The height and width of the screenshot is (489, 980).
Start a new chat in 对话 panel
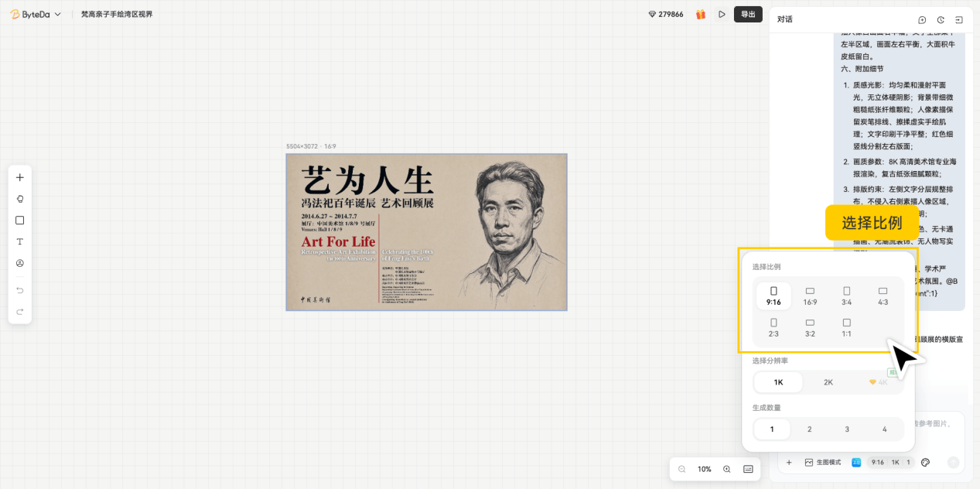[x=922, y=20]
